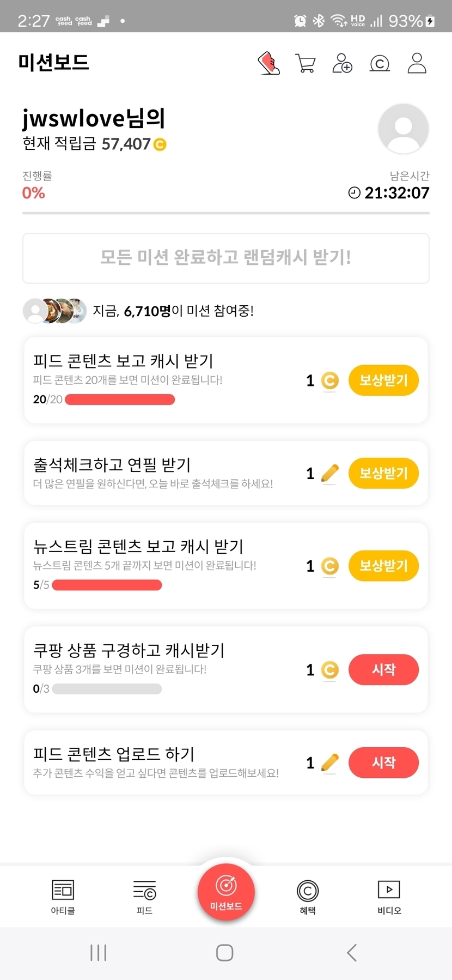Image resolution: width=452 pixels, height=980 pixels.
Task: Open the shopping cart icon
Action: (x=305, y=63)
